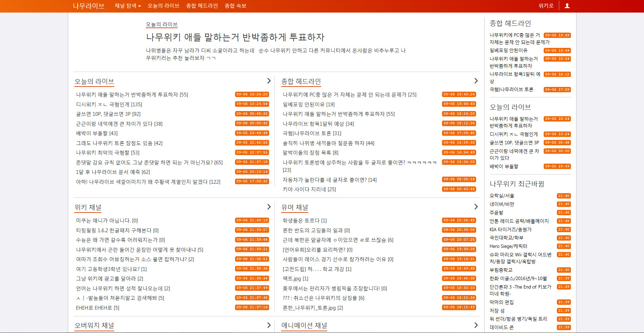
Task: Click the 나무라이브 site logo
Action: point(89,6)
